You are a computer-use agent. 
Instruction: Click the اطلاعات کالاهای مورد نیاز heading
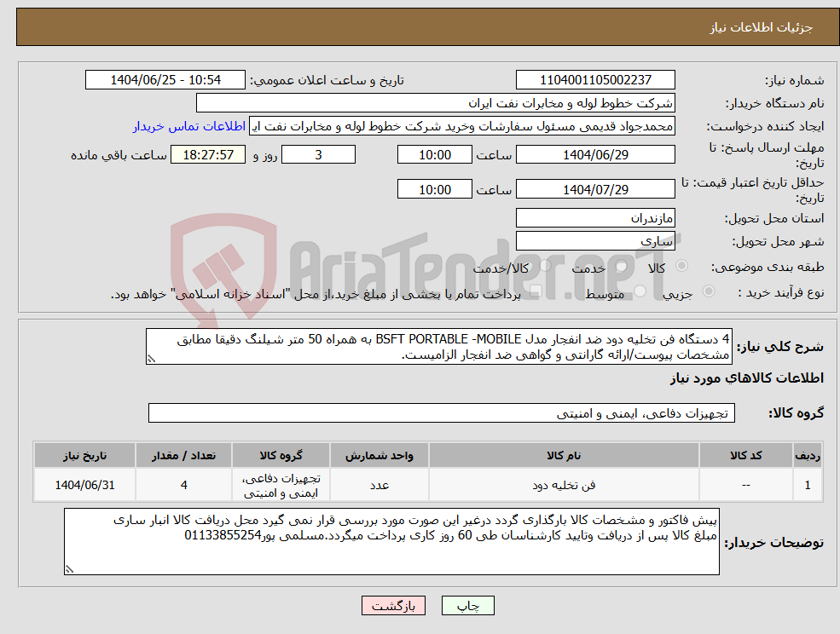point(747,378)
